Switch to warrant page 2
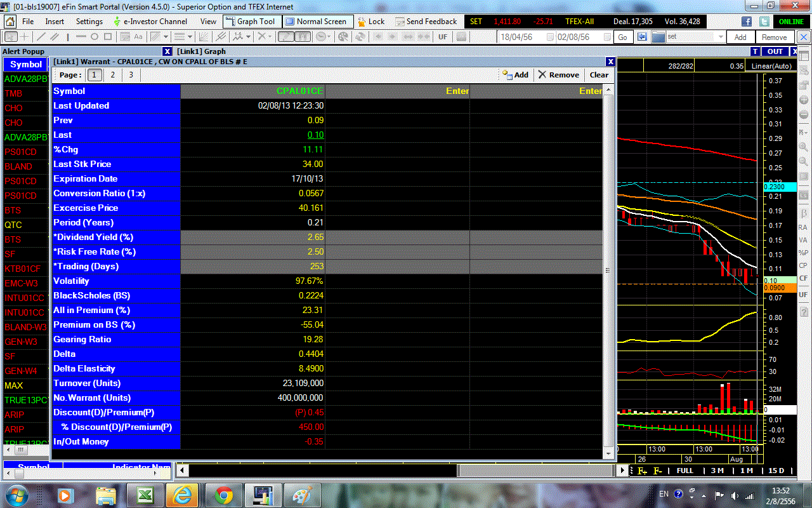The width and height of the screenshot is (812, 508). [x=113, y=75]
